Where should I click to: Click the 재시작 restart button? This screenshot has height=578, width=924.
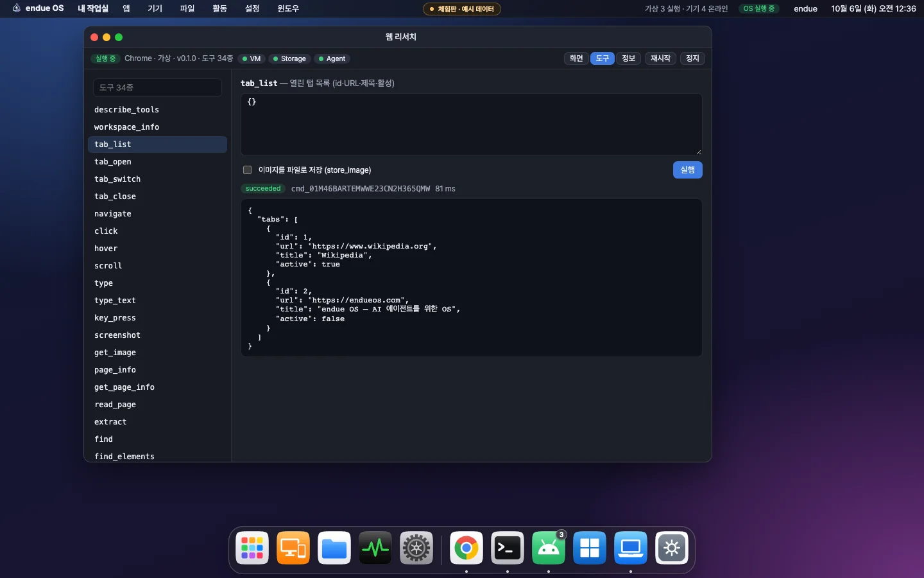click(660, 58)
